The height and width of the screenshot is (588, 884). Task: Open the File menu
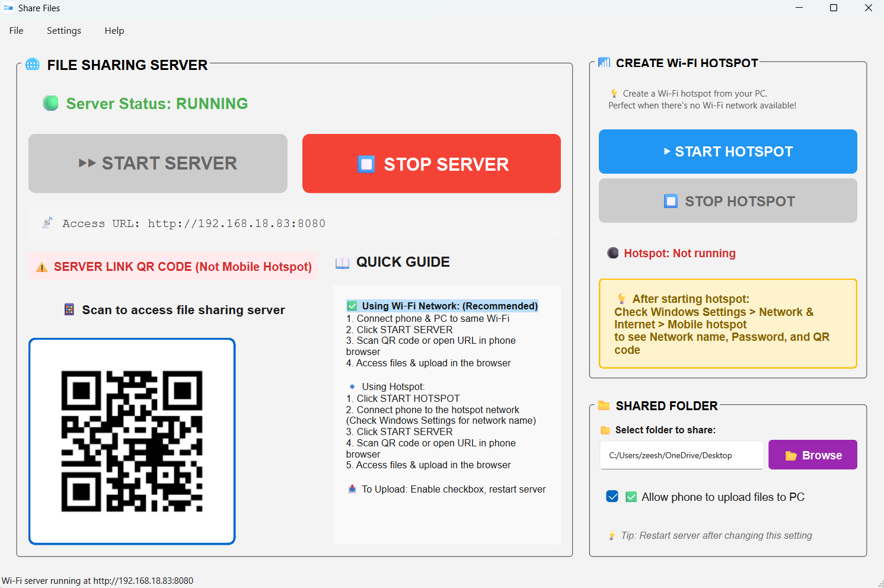[15, 30]
